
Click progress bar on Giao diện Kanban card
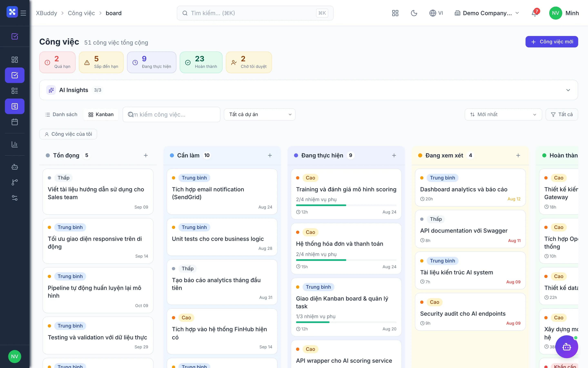coord(346,322)
